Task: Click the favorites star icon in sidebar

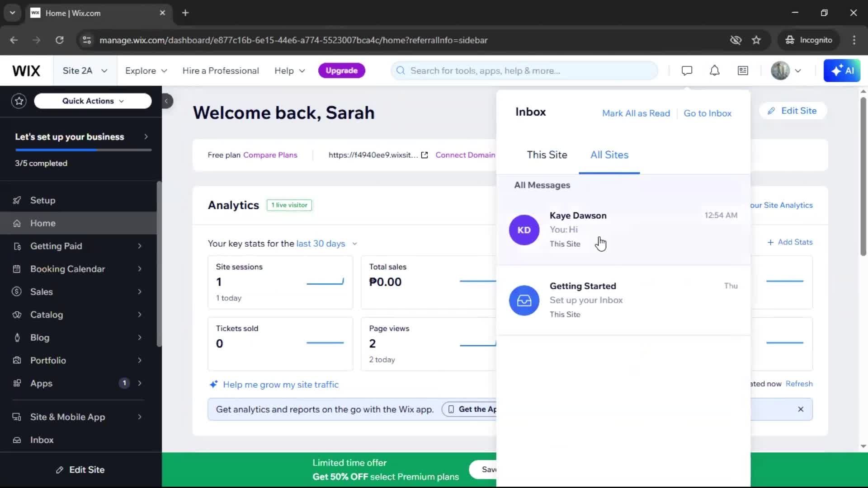Action: pos(19,101)
